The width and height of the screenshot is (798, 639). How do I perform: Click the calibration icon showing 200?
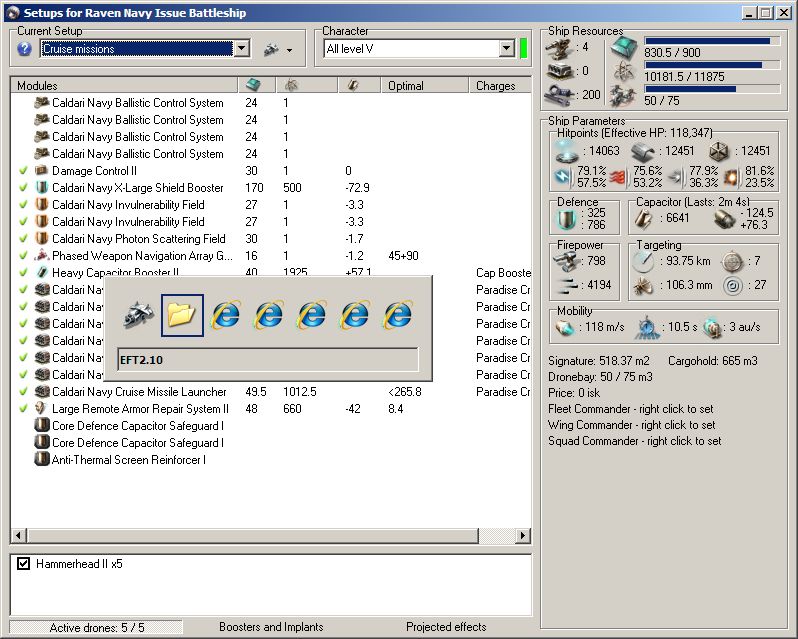(559, 95)
